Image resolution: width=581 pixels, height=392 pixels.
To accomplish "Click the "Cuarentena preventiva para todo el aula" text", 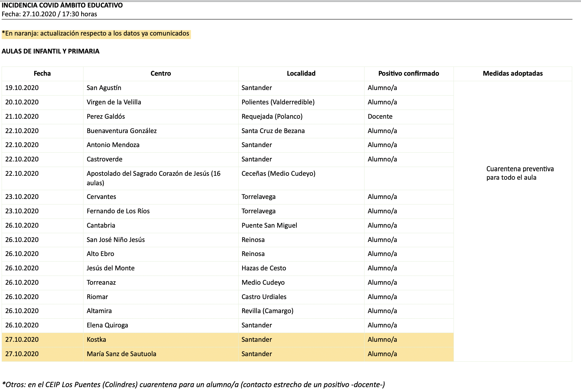I will tap(519, 173).
